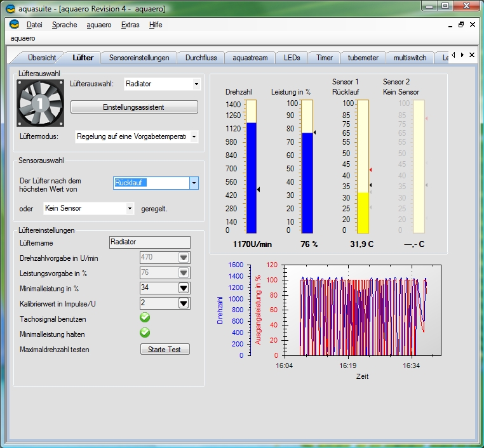This screenshot has height=448, width=484.
Task: Open the Rücklauf sensor dropdown
Action: pyautogui.click(x=194, y=183)
